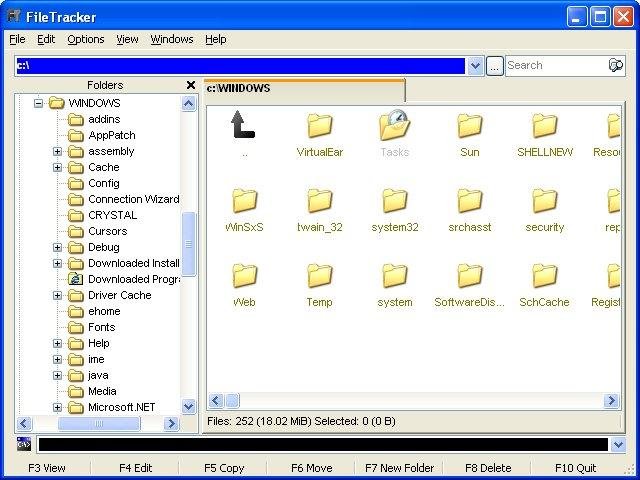Expand the Cache tree node

(x=57, y=167)
